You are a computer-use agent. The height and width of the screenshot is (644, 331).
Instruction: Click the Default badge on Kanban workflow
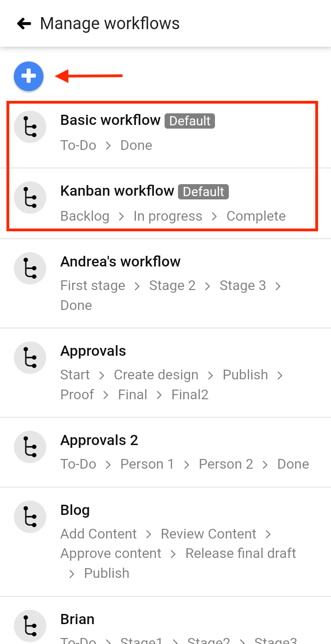(x=204, y=192)
